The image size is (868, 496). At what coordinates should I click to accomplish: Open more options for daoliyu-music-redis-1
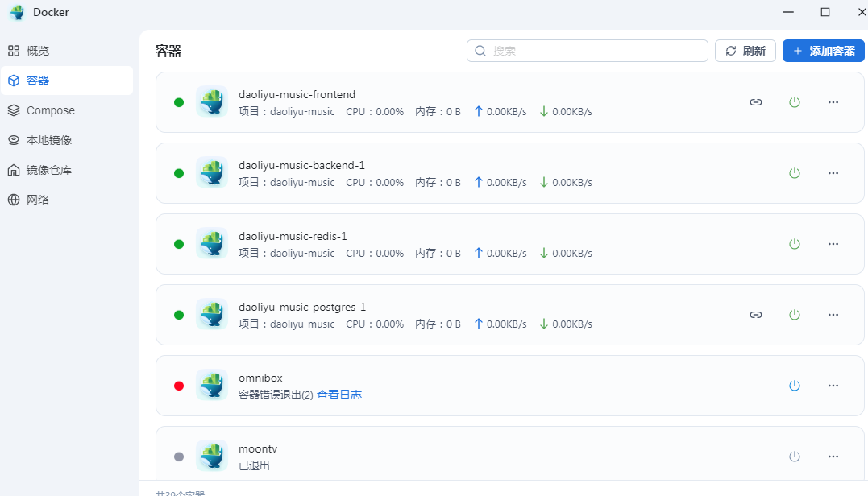(x=833, y=244)
